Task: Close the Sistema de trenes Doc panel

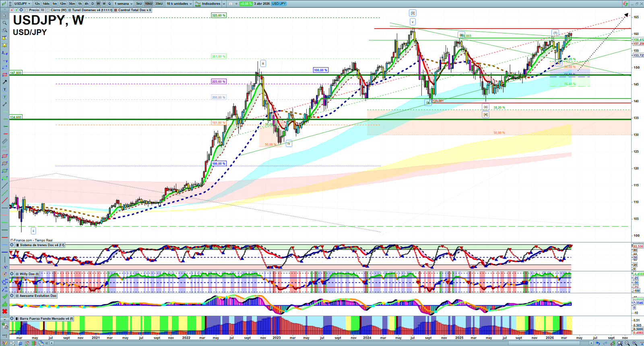Action: pyautogui.click(x=12, y=245)
